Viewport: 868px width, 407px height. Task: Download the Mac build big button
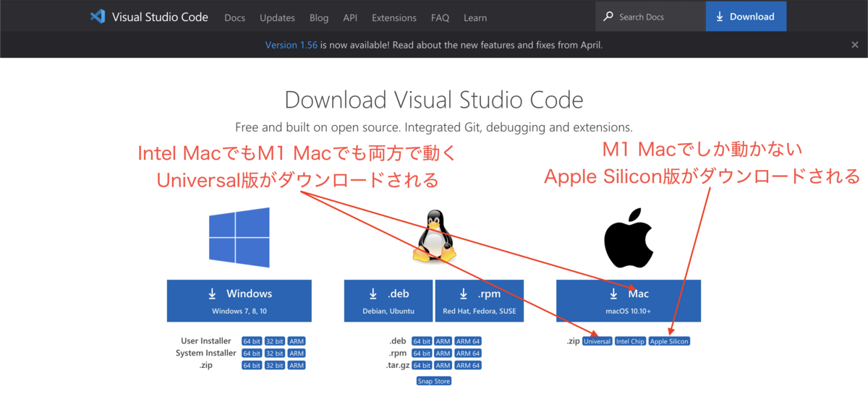coord(629,301)
